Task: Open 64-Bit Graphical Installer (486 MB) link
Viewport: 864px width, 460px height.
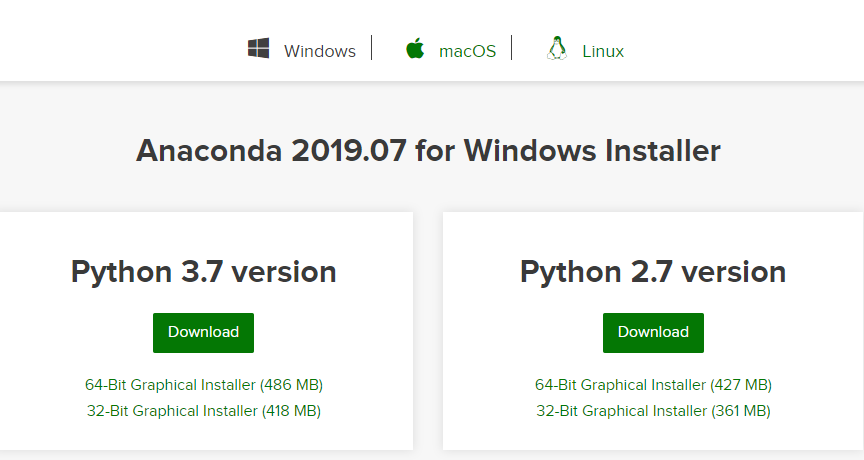Action: click(204, 384)
